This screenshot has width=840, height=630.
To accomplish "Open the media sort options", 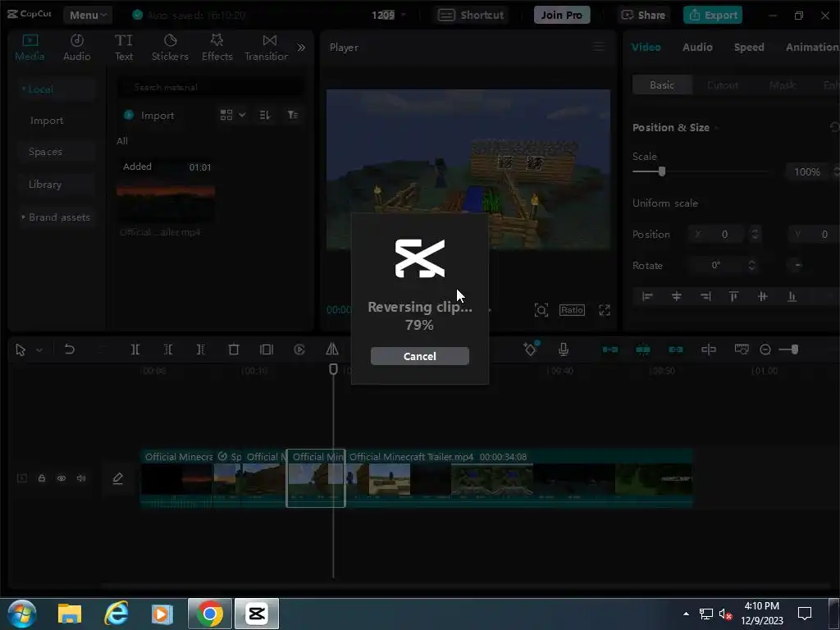I will click(x=265, y=115).
